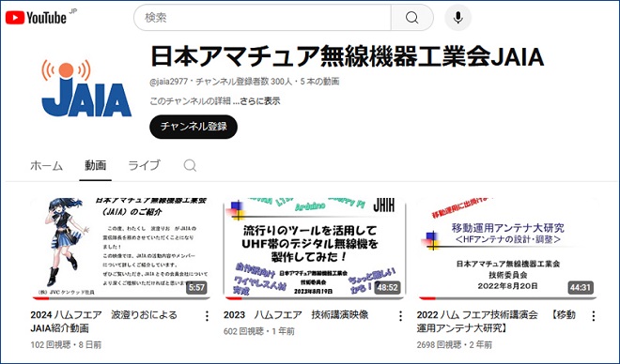
Task: Open three-dot menu for 2023 ハムフェア video
Action: (400, 316)
